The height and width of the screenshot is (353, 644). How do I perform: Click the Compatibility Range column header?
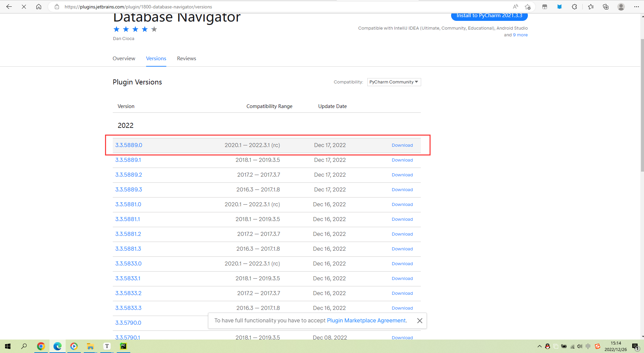coord(269,106)
